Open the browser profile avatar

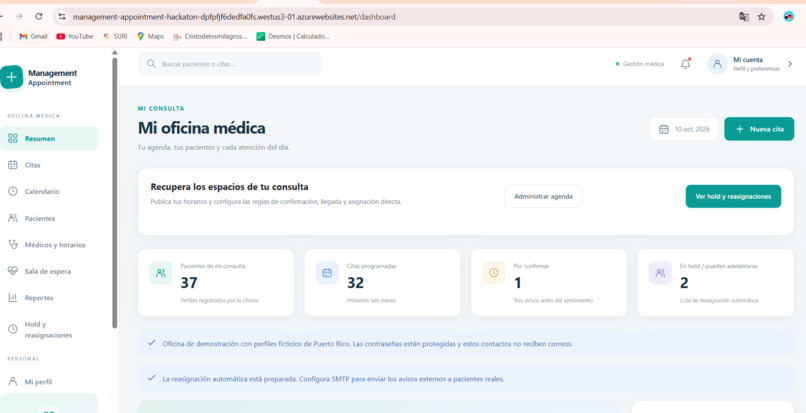789,16
